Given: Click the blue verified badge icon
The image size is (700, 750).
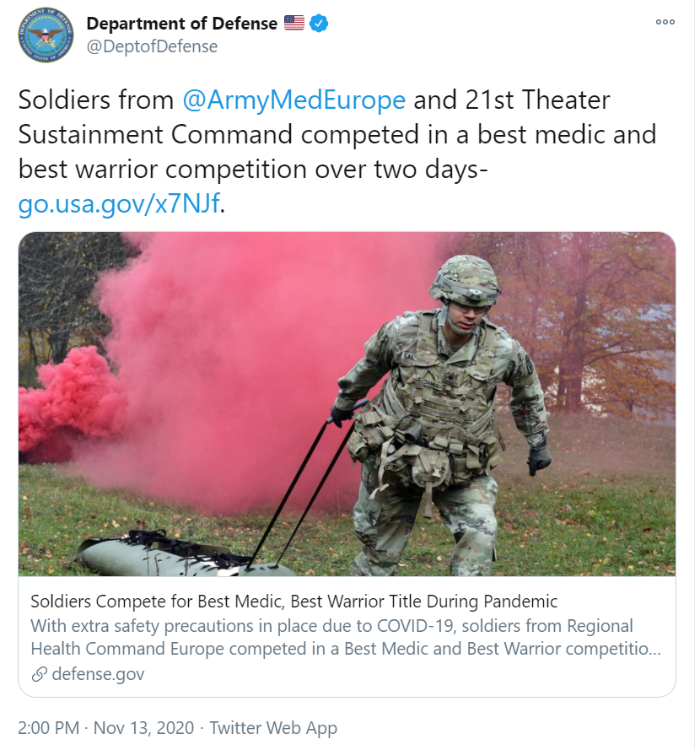Looking at the screenshot, I should [x=319, y=23].
